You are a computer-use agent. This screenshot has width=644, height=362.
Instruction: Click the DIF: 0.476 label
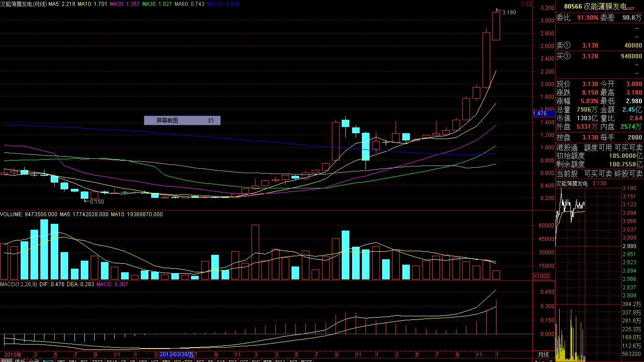click(52, 284)
